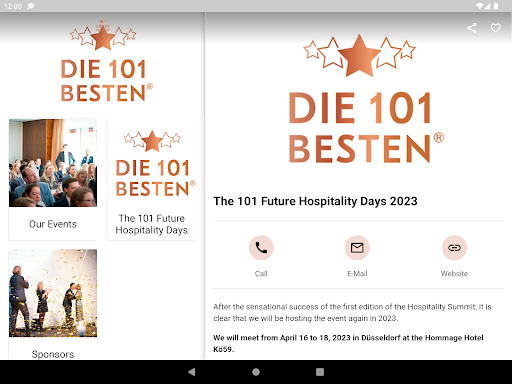Click the bold text about April 16 to 18

click(348, 343)
